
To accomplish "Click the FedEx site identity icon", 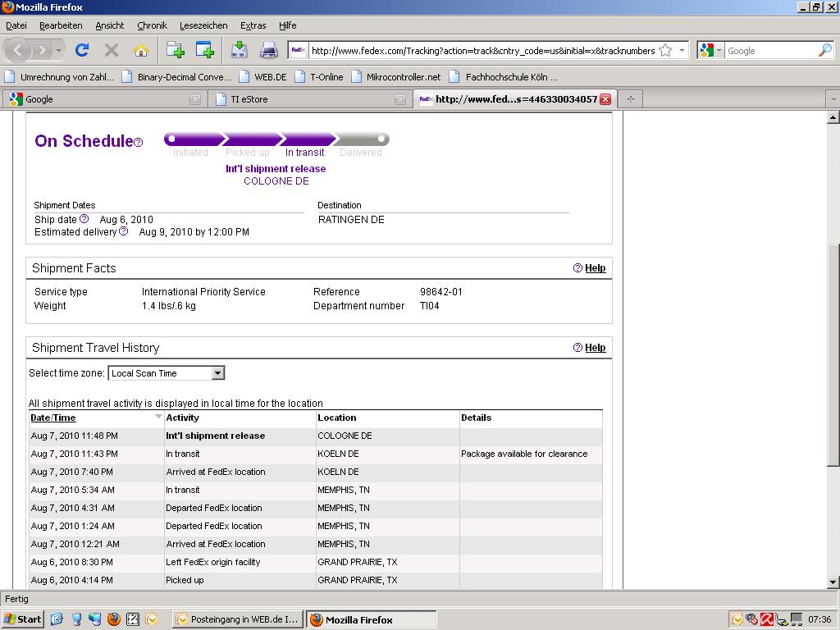I will (298, 50).
